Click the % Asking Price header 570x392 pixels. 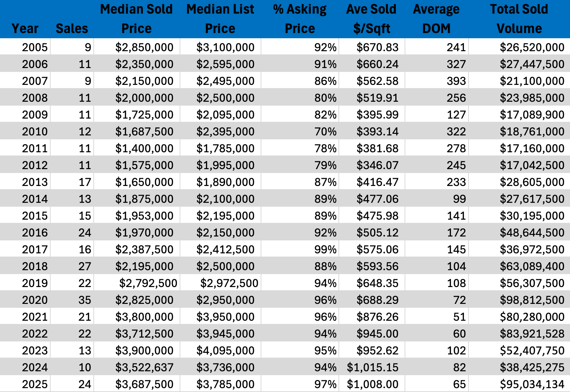(x=300, y=19)
